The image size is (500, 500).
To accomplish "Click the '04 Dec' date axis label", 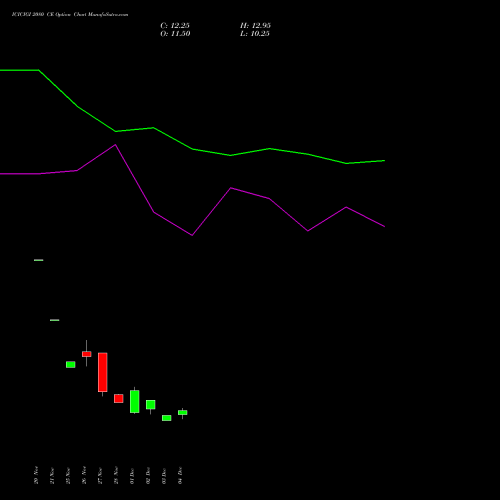I will point(180,475).
